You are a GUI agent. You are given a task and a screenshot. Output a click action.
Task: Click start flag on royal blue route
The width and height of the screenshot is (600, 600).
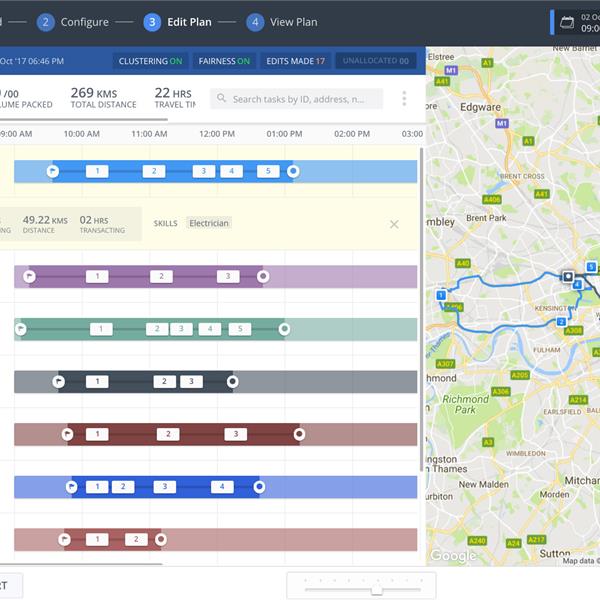(71, 487)
